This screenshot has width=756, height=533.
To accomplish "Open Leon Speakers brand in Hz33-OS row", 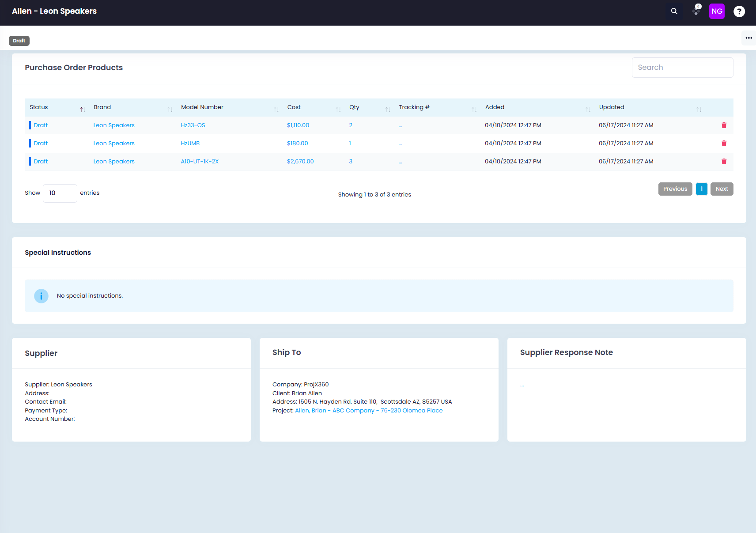I will click(114, 125).
